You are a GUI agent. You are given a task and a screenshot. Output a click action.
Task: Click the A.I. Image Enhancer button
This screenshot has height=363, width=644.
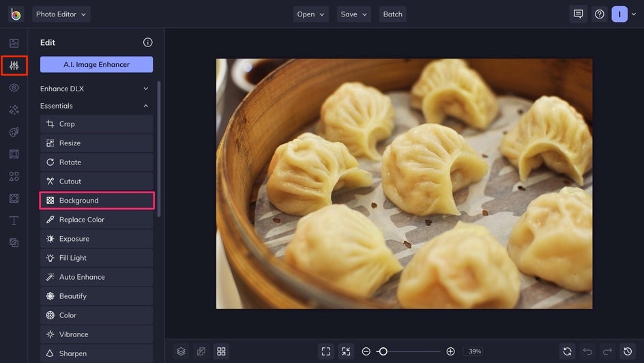pyautogui.click(x=96, y=64)
